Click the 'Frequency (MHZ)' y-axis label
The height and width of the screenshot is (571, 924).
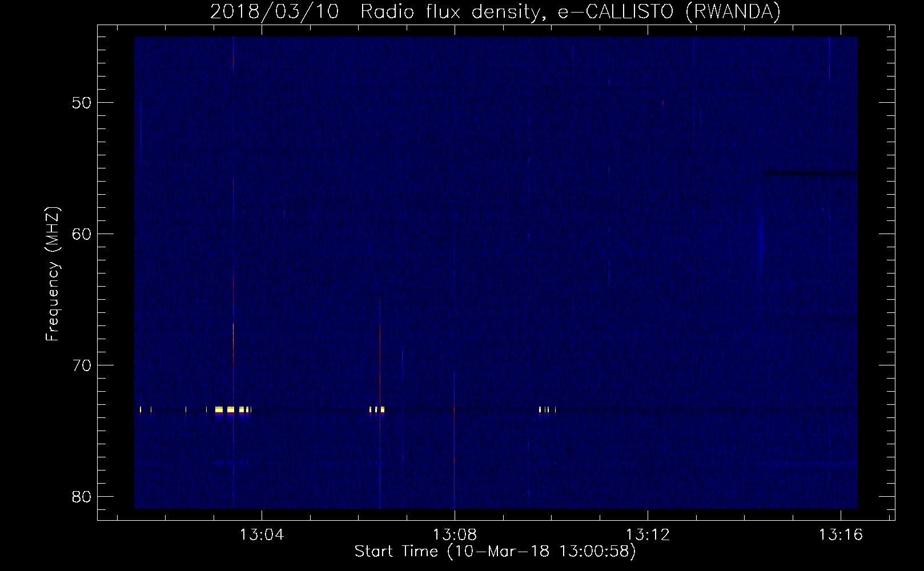pos(53,274)
